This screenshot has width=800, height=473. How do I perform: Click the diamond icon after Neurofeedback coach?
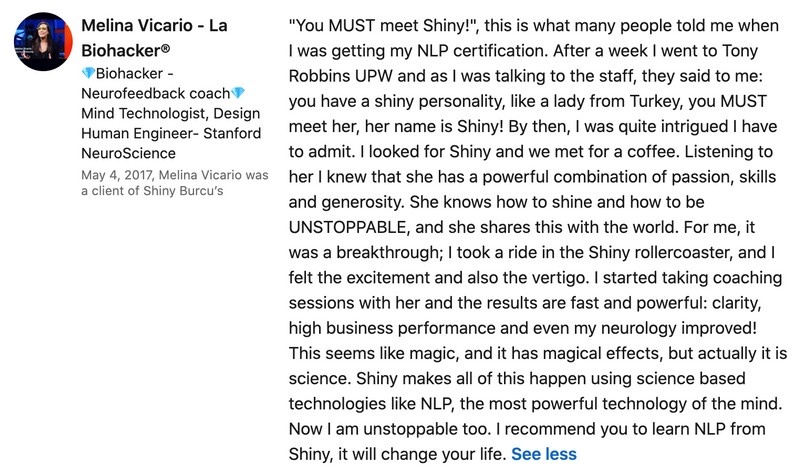click(238, 95)
